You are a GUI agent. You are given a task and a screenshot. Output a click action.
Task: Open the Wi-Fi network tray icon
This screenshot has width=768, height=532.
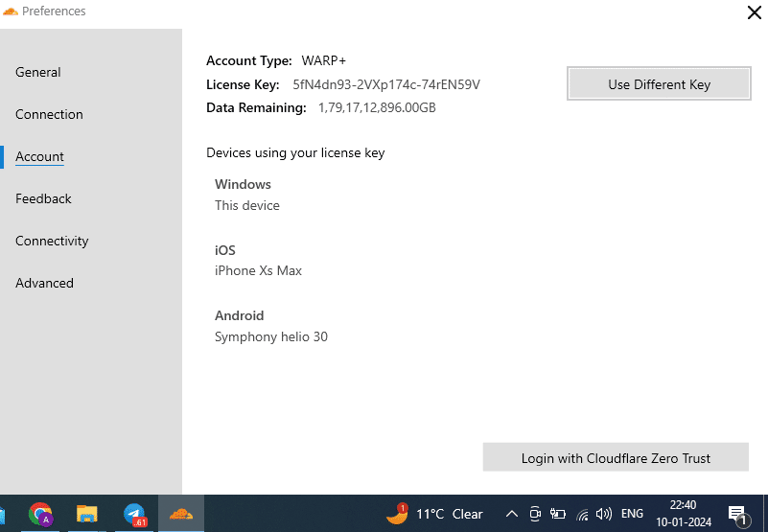[582, 515]
